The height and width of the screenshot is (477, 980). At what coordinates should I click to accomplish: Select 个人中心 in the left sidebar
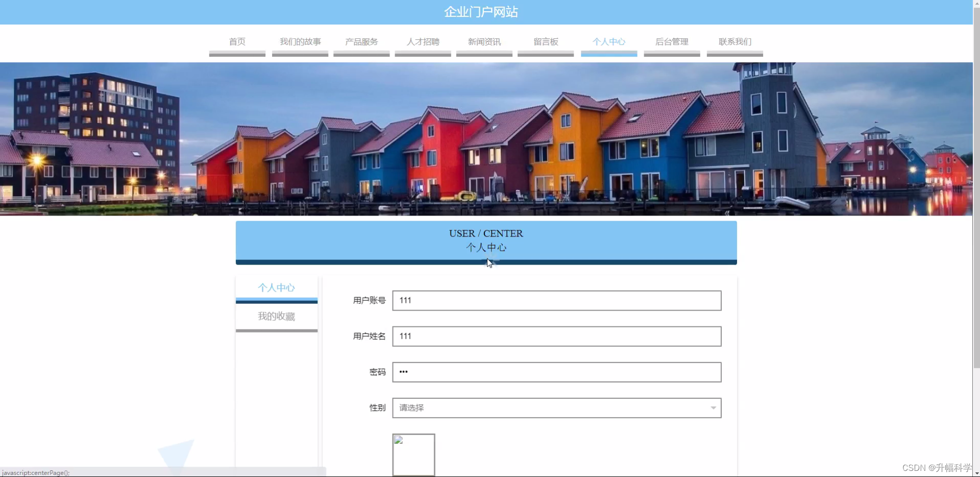coord(276,288)
